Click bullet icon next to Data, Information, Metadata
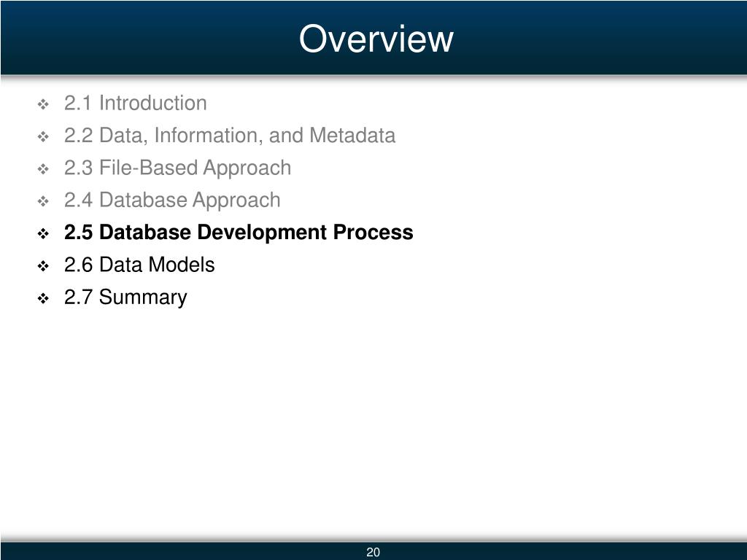The image size is (747, 560). pyautogui.click(x=43, y=136)
